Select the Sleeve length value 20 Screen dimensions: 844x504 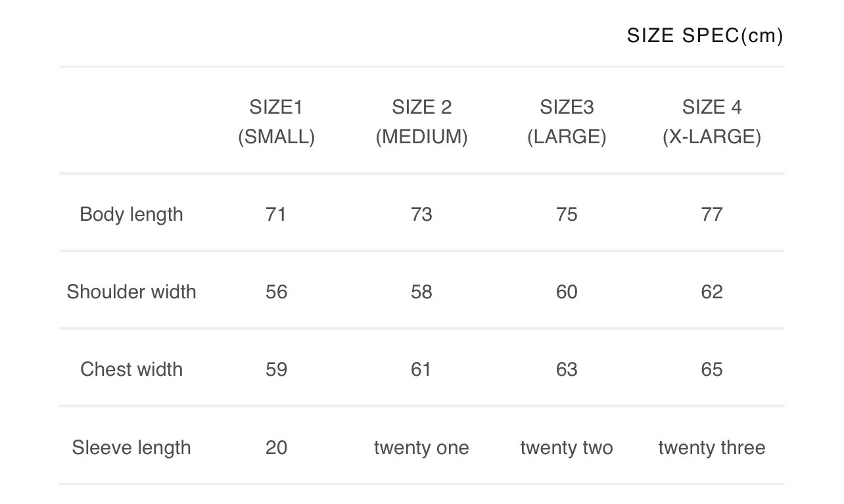coord(276,447)
